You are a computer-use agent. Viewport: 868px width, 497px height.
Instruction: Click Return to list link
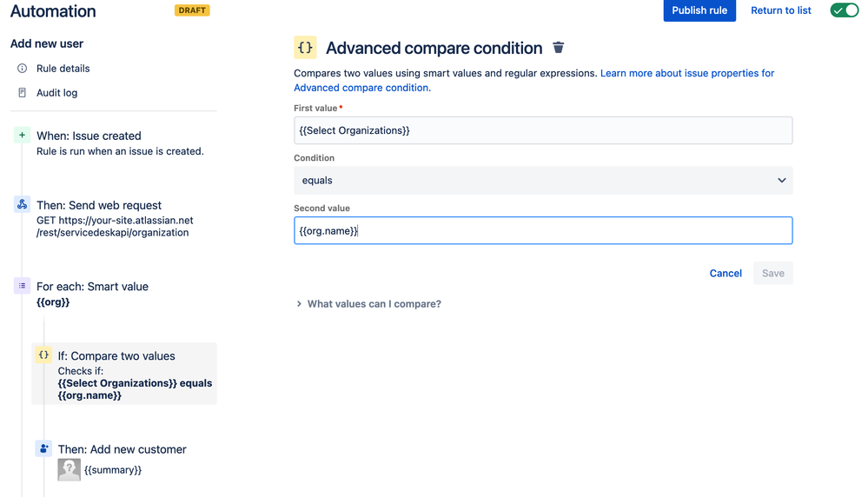coord(781,10)
